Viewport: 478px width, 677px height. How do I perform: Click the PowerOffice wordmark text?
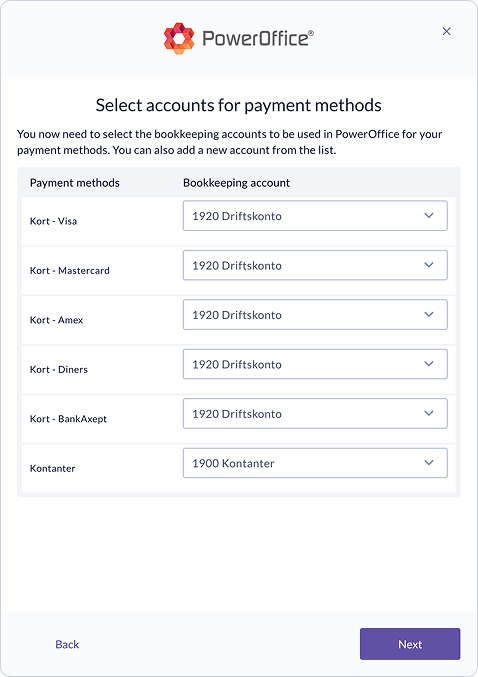coord(258,38)
